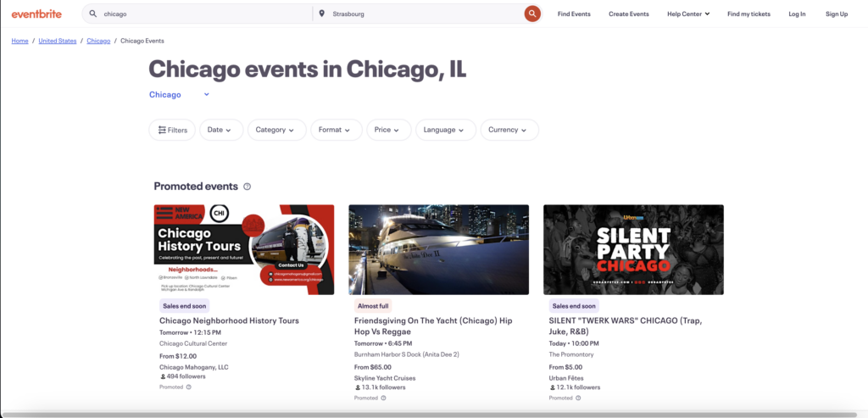868x418 pixels.
Task: Click the red search button icon
Action: coord(532,14)
